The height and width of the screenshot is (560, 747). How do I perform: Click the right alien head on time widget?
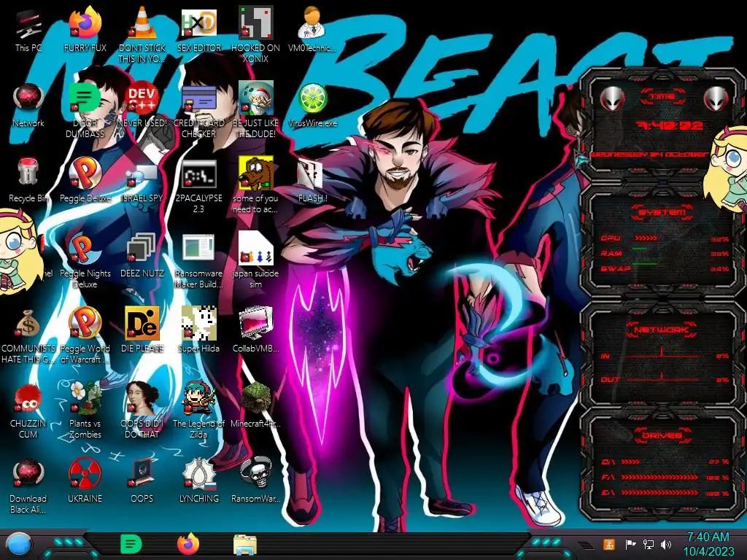tap(716, 99)
